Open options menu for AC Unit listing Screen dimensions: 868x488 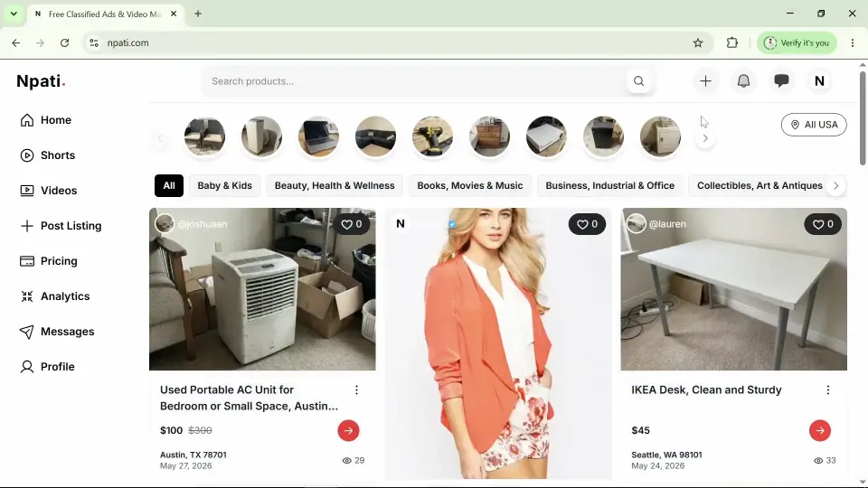point(356,390)
